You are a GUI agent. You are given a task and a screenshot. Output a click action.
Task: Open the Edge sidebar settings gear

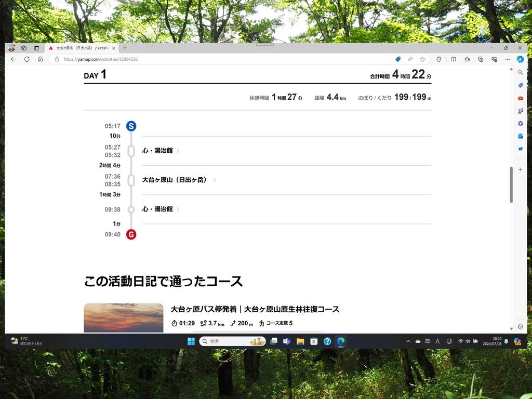pos(520,327)
